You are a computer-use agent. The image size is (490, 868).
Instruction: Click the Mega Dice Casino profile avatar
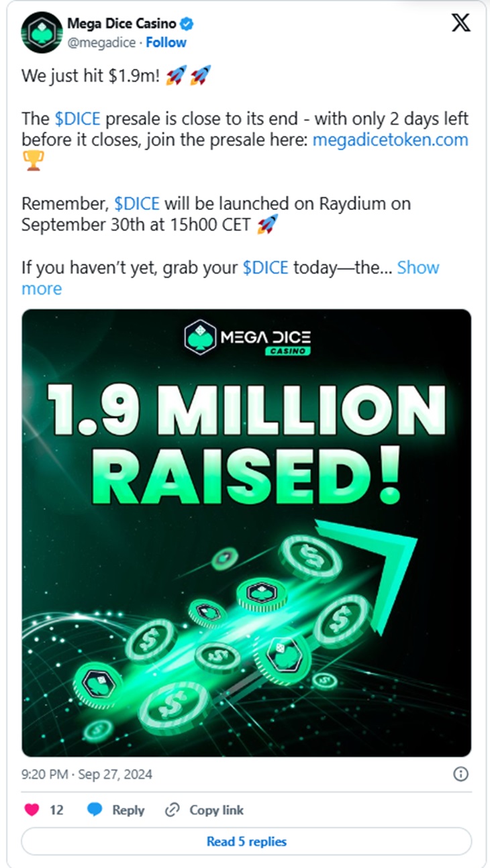click(x=42, y=33)
